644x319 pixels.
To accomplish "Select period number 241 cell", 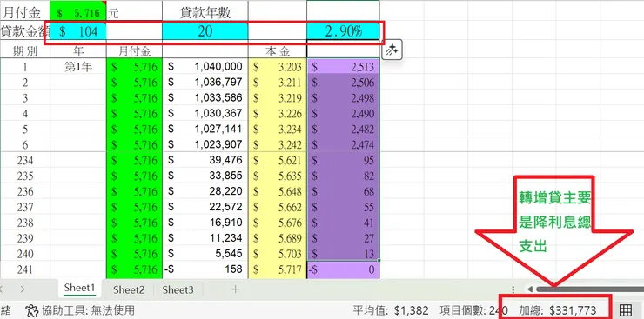I will click(x=25, y=269).
